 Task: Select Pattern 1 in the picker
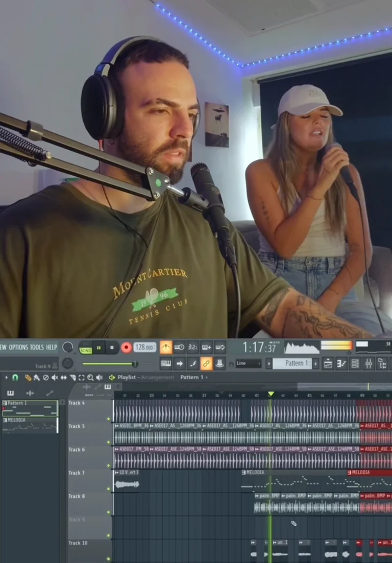click(30, 409)
